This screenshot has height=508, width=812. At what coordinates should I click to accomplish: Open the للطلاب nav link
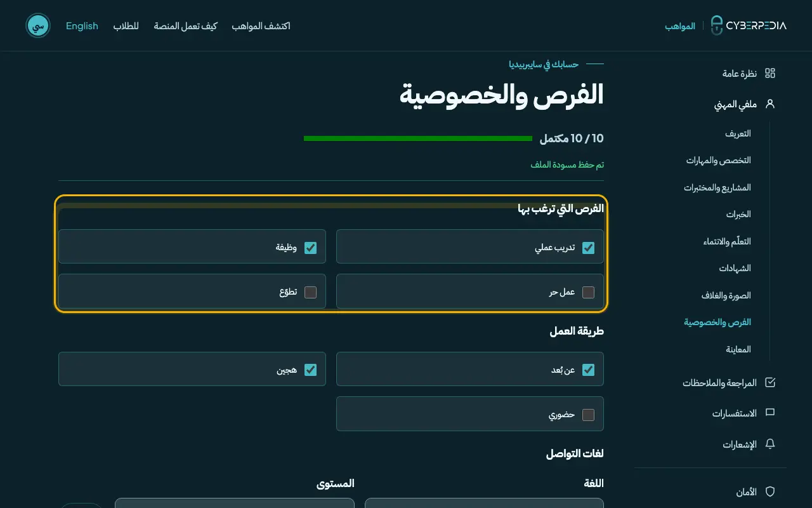[126, 26]
